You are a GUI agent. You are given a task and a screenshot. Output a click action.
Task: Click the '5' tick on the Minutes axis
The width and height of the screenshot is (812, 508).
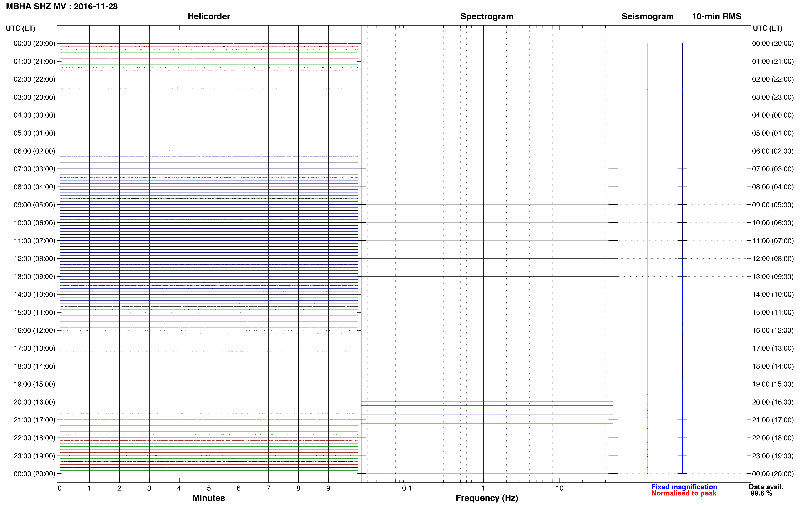click(x=209, y=488)
